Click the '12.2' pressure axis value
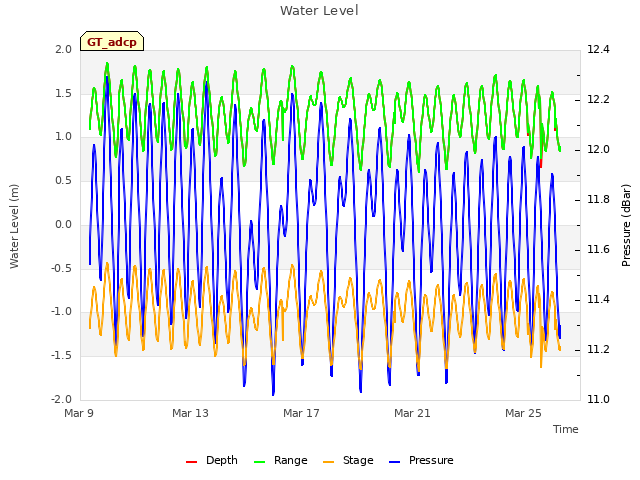The height and width of the screenshot is (480, 640). point(598,99)
